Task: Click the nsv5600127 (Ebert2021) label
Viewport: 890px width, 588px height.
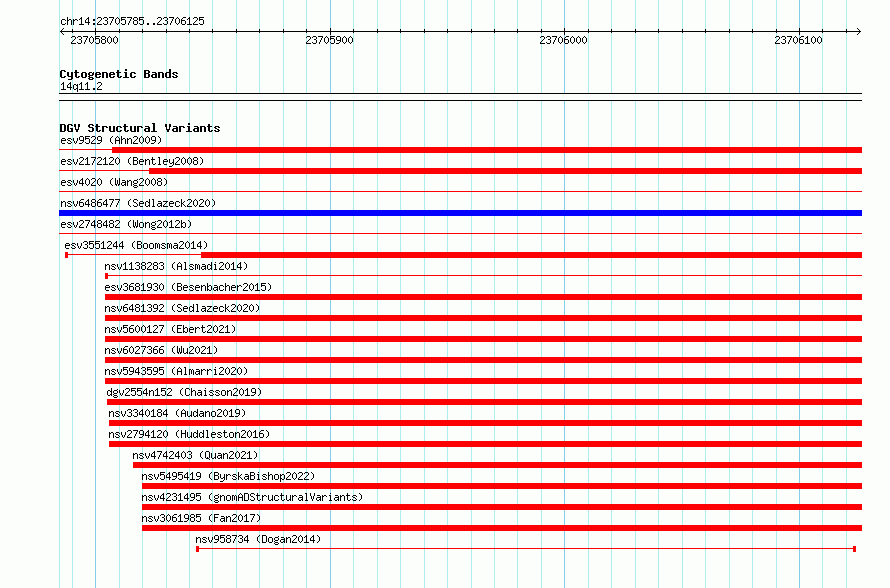Action: tap(170, 329)
